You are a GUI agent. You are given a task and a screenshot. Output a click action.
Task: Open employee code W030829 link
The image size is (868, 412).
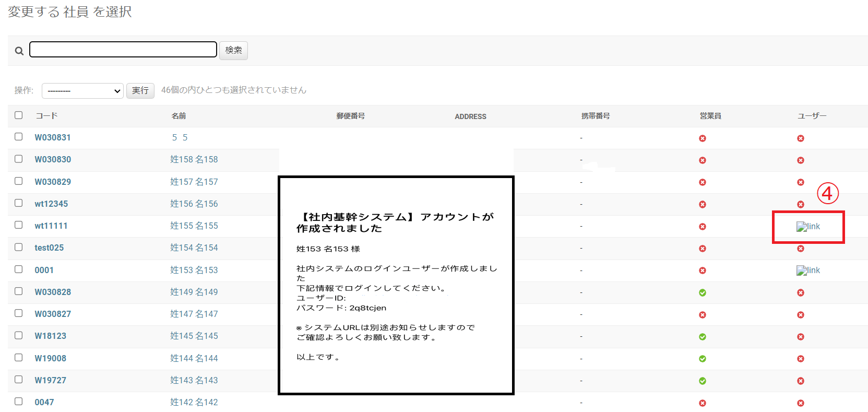click(53, 182)
